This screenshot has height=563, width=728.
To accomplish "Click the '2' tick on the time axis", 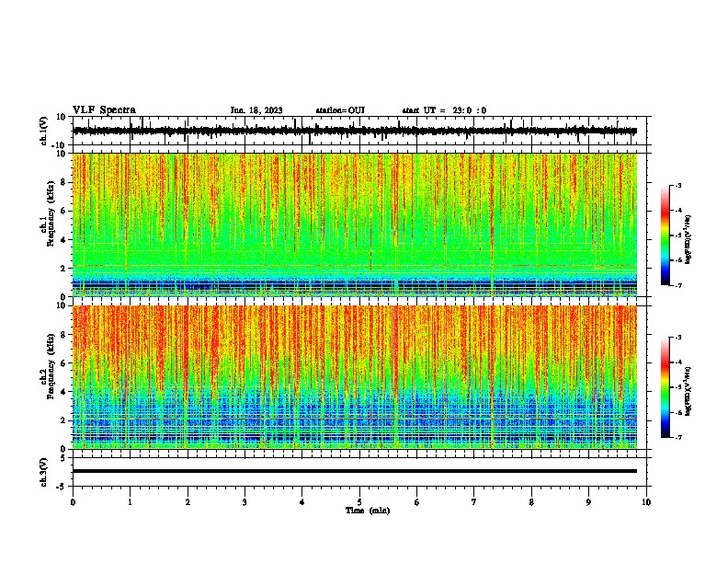I will tap(188, 502).
